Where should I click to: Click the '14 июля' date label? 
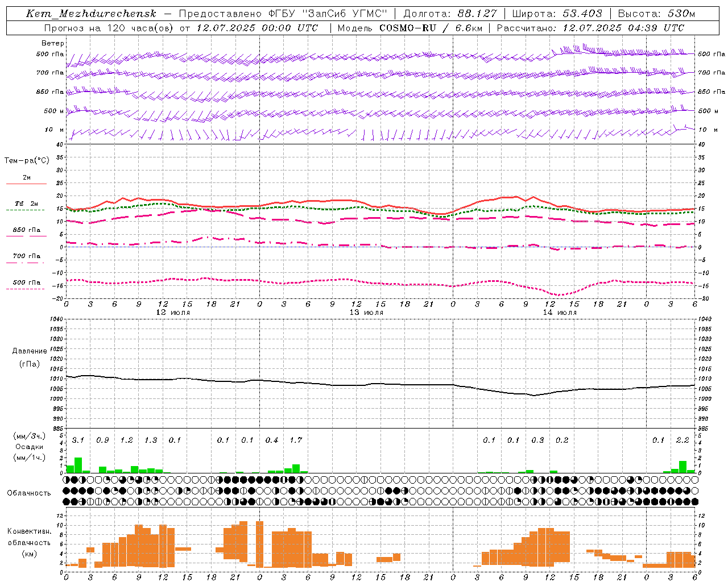560,313
